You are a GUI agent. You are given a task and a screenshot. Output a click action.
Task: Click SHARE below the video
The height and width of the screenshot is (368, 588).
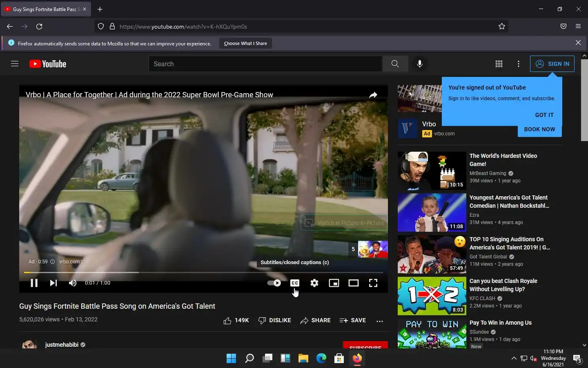pyautogui.click(x=315, y=321)
